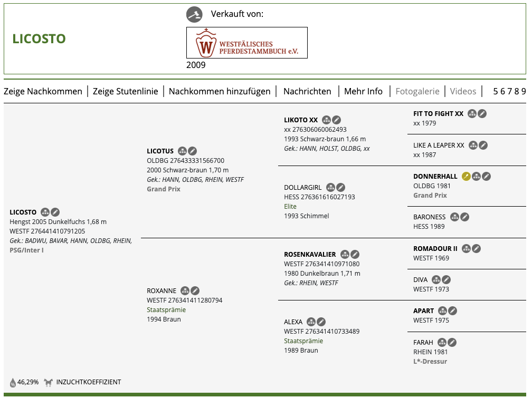
Task: Click the horse icon beside INZUCHTKOEFFIZIENT
Action: (49, 382)
